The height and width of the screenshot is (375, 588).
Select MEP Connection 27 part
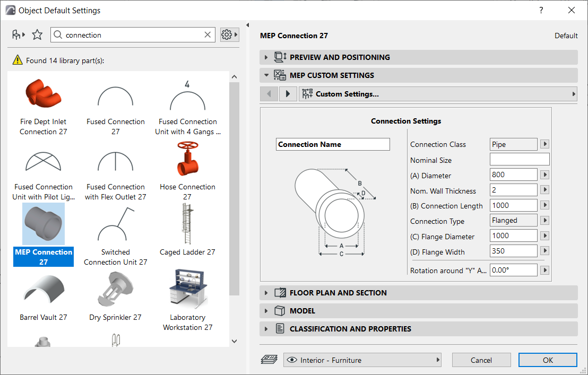[x=44, y=234]
